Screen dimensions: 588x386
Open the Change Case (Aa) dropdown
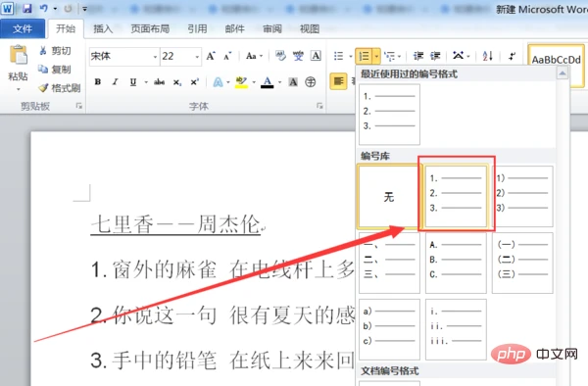click(x=254, y=56)
